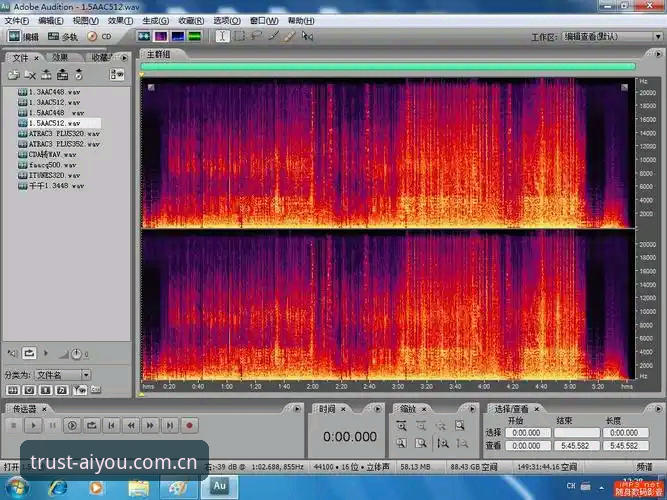Viewport: 667px width, 500px height.
Task: Toggle show audio files filter
Action: coord(13,390)
